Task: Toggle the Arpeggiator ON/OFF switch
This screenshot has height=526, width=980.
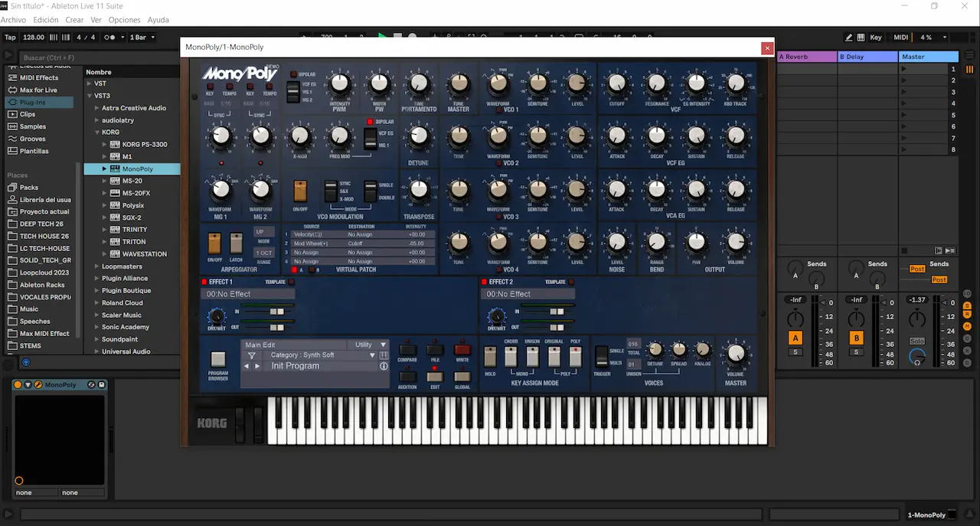Action: [214, 243]
